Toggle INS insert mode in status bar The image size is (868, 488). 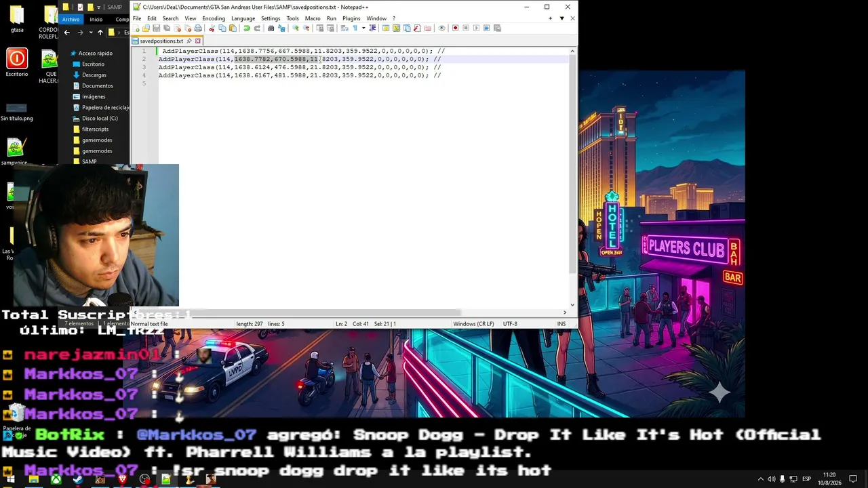click(561, 324)
